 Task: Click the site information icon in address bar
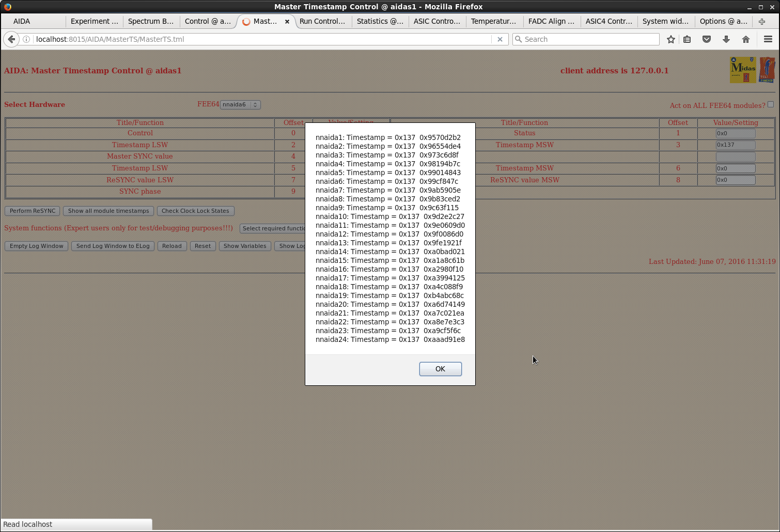26,39
